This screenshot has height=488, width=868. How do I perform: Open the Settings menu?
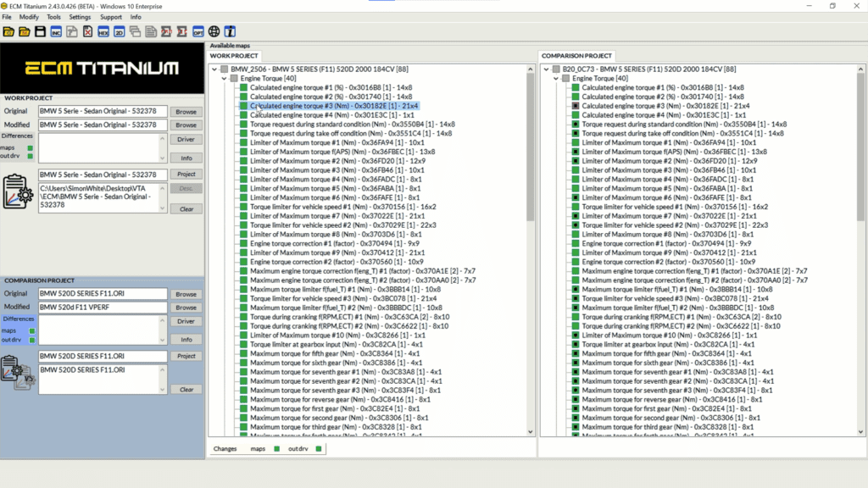coord(80,17)
